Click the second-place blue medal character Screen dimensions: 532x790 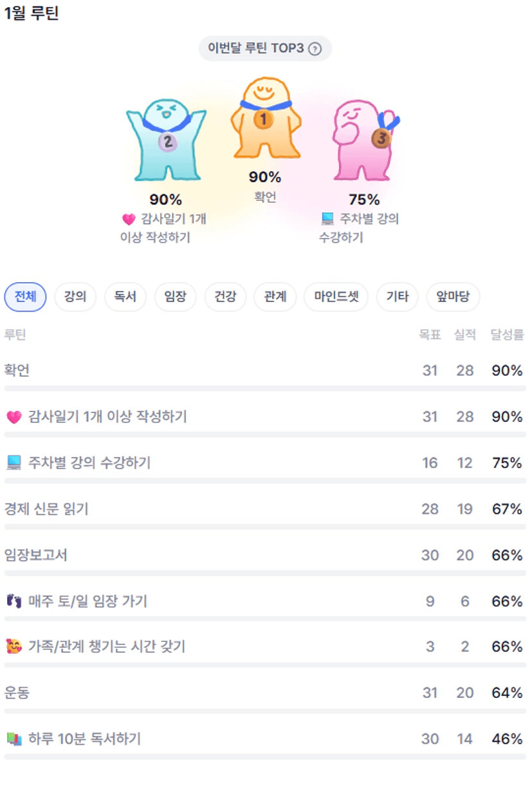166,139
